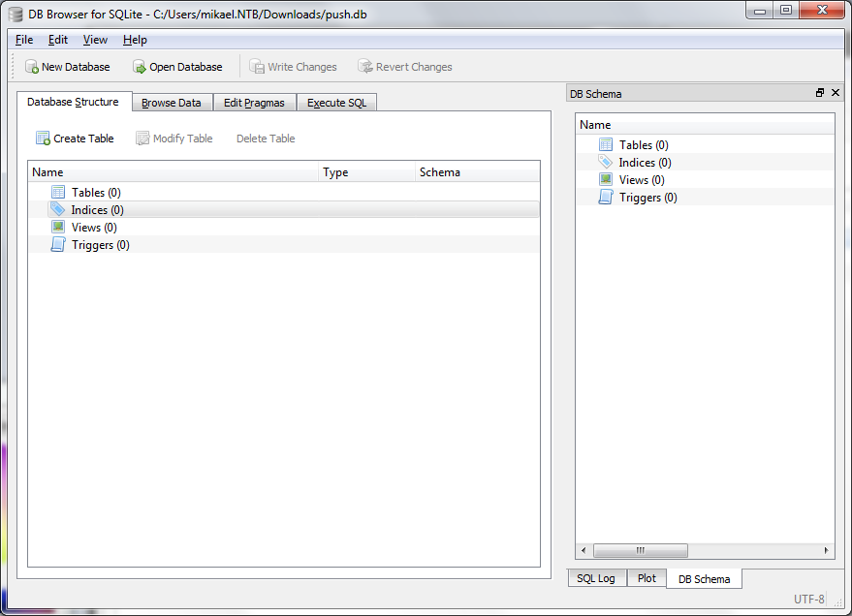Close the DB Schema dock panel
The width and height of the screenshot is (852, 616).
tap(836, 93)
